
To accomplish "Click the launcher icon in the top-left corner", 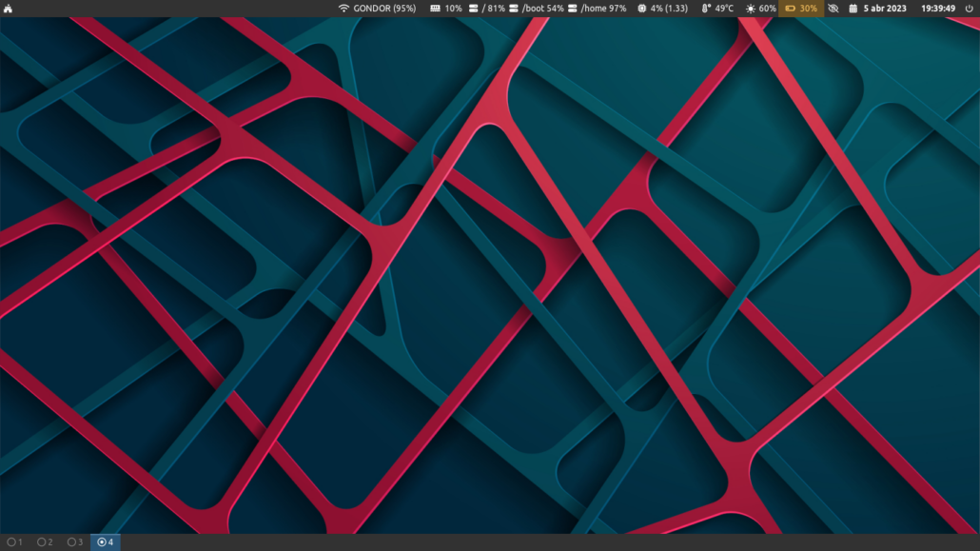I will coord(9,9).
